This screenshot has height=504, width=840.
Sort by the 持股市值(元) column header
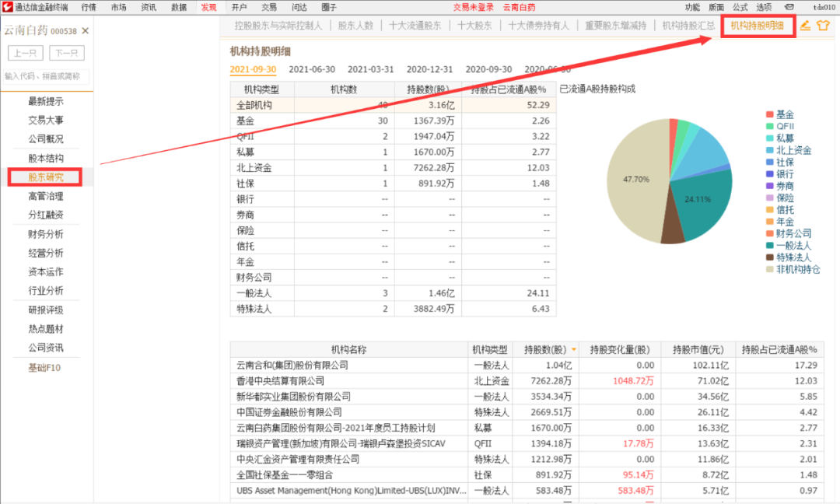[698, 350]
